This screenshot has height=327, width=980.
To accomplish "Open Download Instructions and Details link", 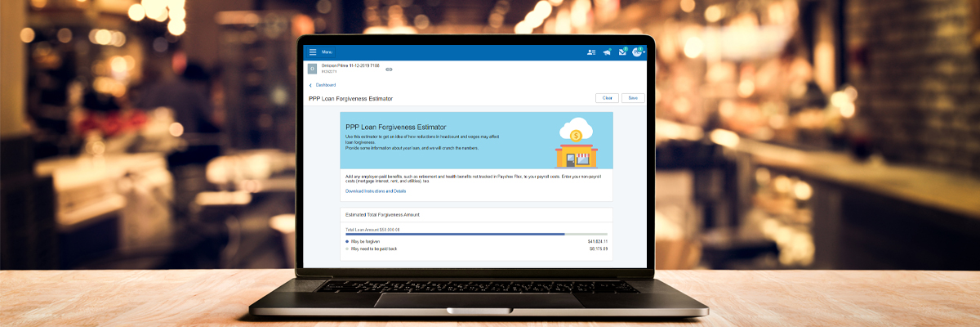I will (x=375, y=190).
